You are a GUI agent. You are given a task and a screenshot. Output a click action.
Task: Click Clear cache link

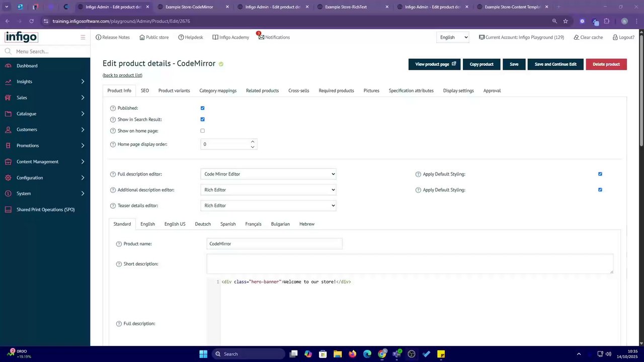tap(588, 37)
